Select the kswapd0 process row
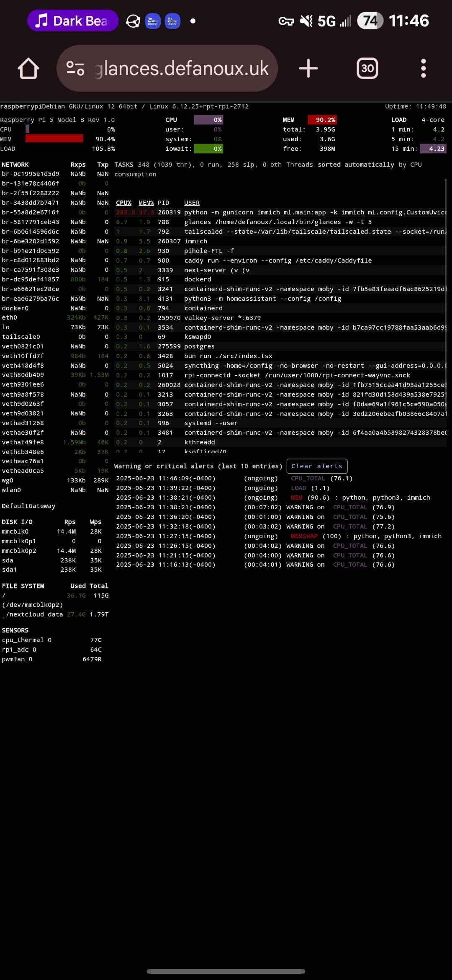The height and width of the screenshot is (980, 452). point(280,337)
